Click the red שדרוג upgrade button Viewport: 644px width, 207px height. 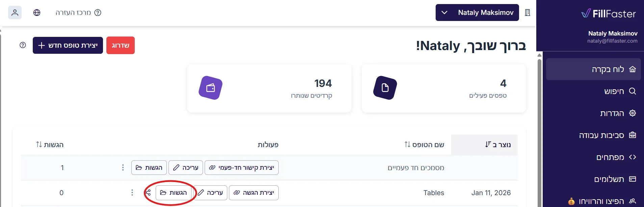tap(121, 45)
